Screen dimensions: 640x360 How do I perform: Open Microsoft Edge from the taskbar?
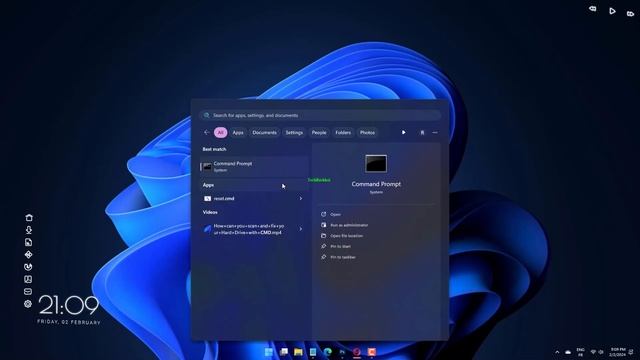pyautogui.click(x=328, y=352)
